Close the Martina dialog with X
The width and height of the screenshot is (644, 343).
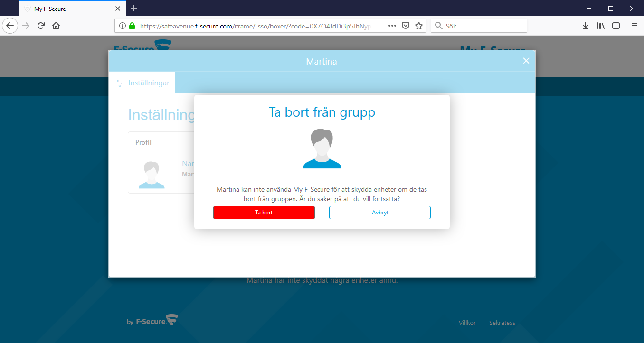(526, 61)
